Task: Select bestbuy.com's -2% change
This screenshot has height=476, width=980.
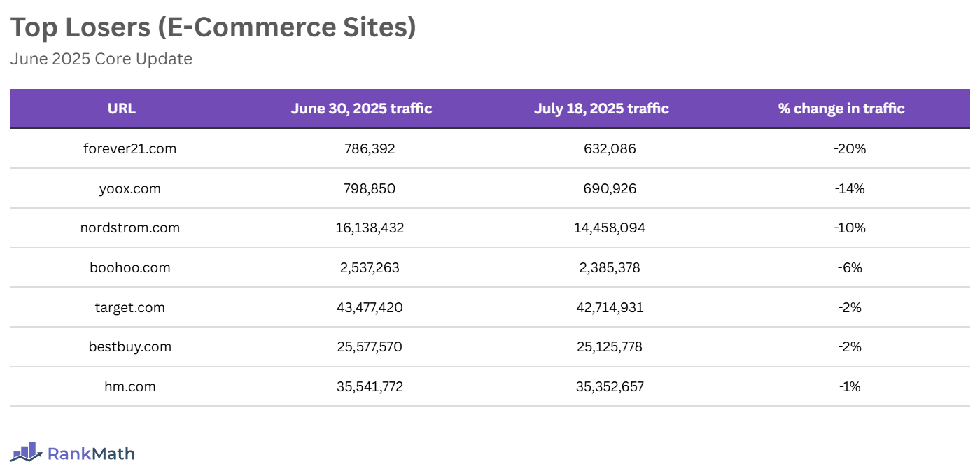Action: click(x=850, y=346)
